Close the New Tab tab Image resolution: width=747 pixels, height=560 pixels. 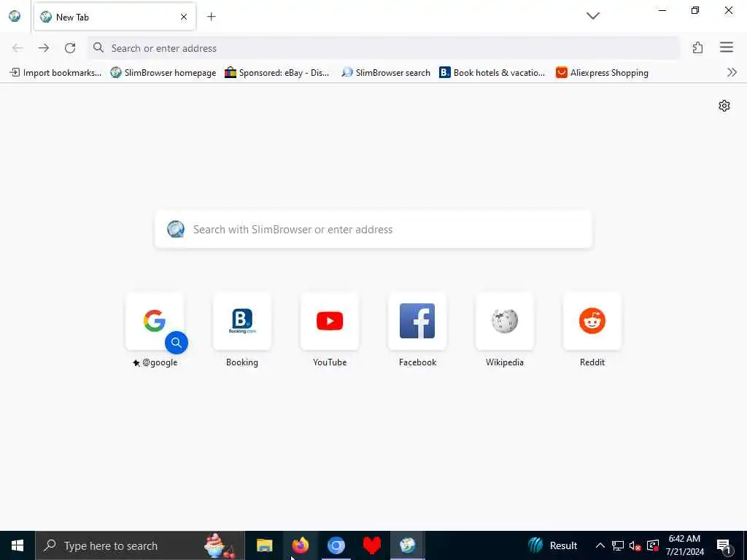point(184,17)
